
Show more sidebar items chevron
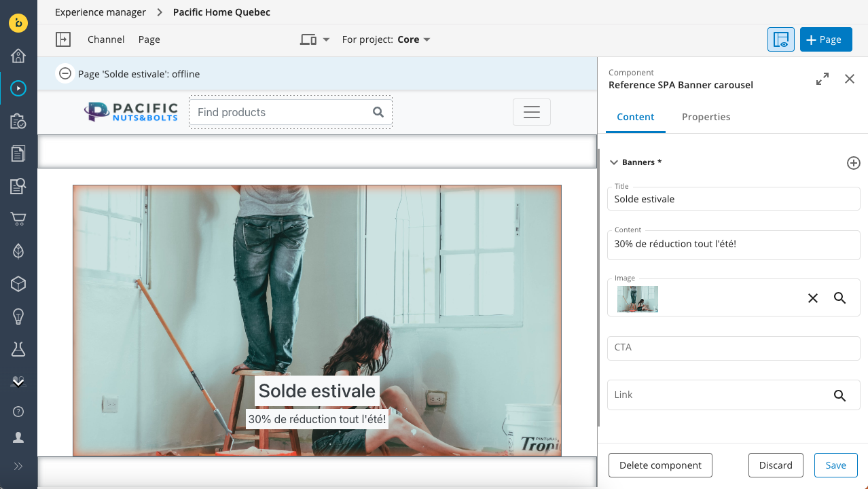(18, 382)
